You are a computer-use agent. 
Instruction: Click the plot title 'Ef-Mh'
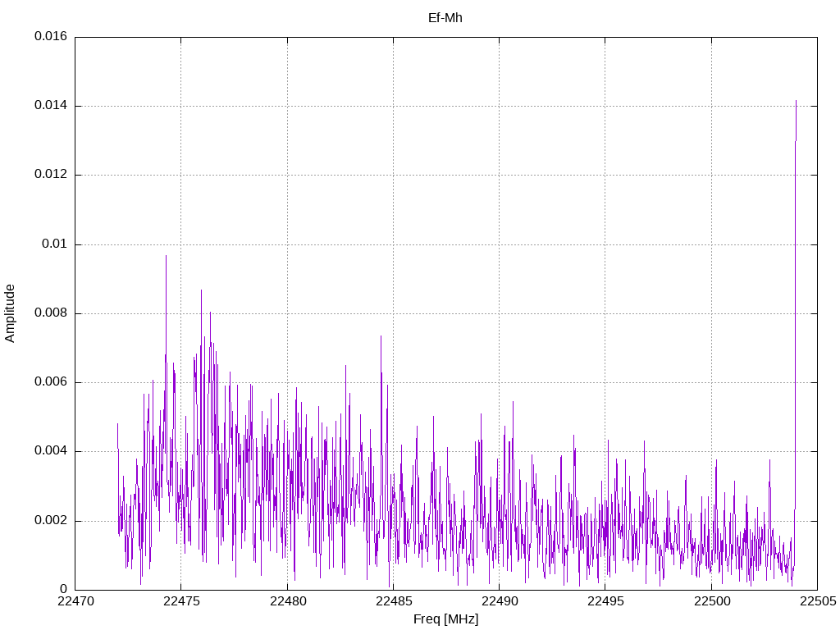[445, 17]
